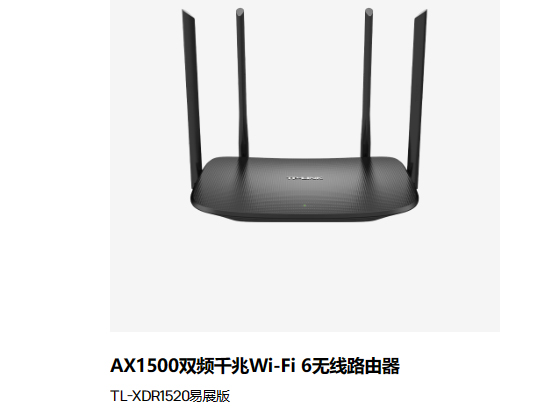Click the TP-LINK logo on the router
The width and height of the screenshot is (555, 416).
coord(304,178)
